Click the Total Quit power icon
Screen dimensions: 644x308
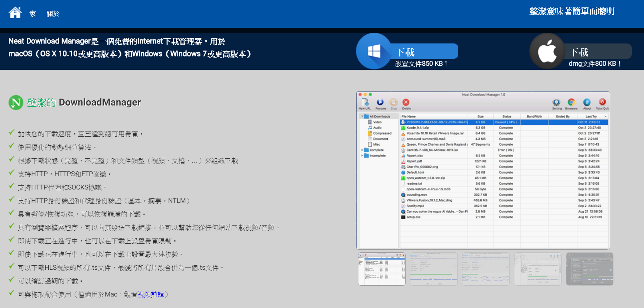602,104
